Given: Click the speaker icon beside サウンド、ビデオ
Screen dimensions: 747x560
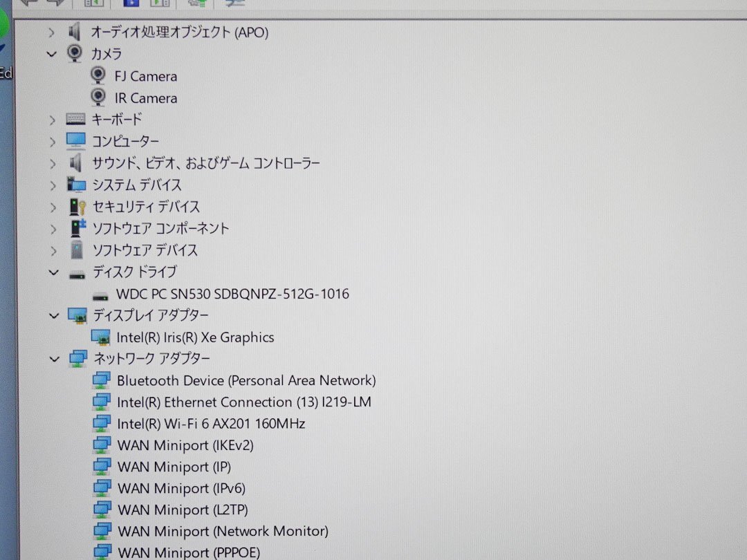Looking at the screenshot, I should coord(76,163).
